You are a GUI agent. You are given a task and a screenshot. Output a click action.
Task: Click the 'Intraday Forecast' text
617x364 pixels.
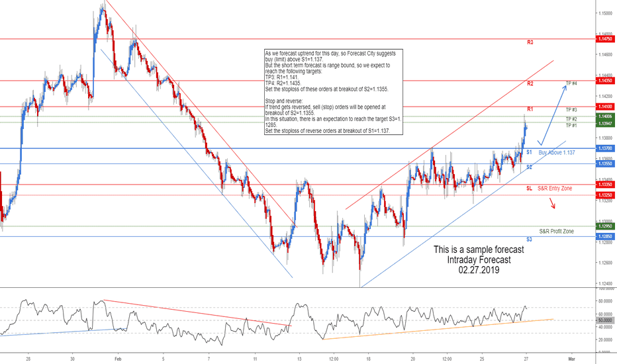click(479, 259)
